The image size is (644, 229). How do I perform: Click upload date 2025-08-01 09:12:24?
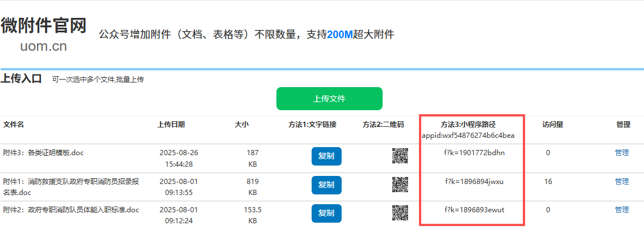[179, 215]
